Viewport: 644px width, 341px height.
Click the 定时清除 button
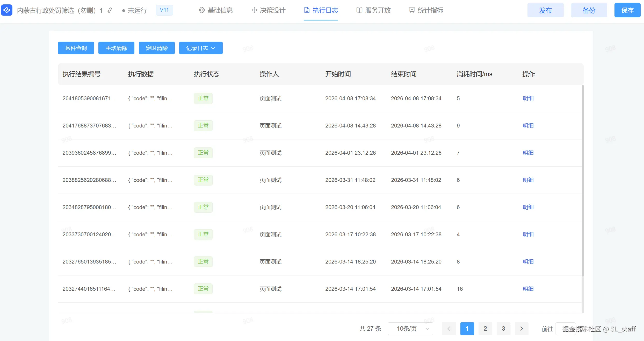[157, 48]
